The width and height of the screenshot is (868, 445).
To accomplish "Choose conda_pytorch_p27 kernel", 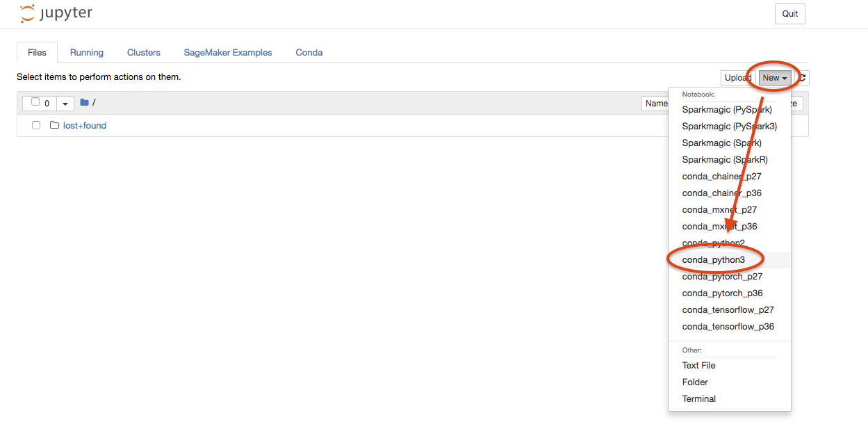I will 730,276.
